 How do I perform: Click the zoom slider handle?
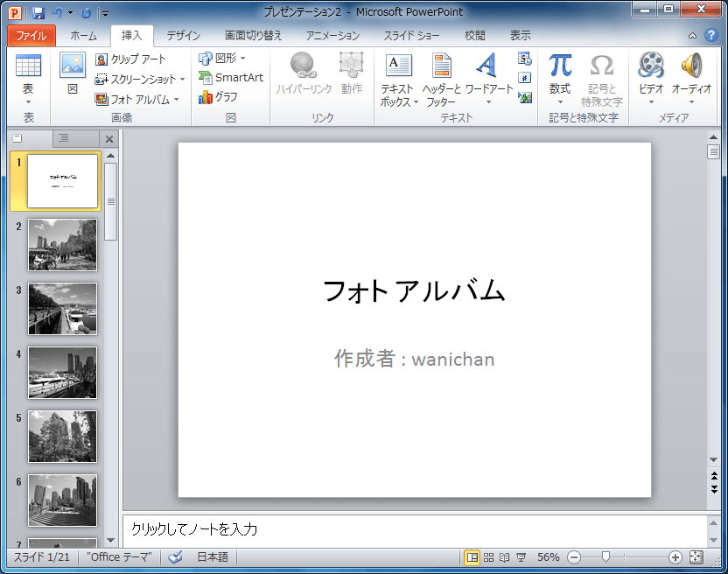pyautogui.click(x=605, y=556)
